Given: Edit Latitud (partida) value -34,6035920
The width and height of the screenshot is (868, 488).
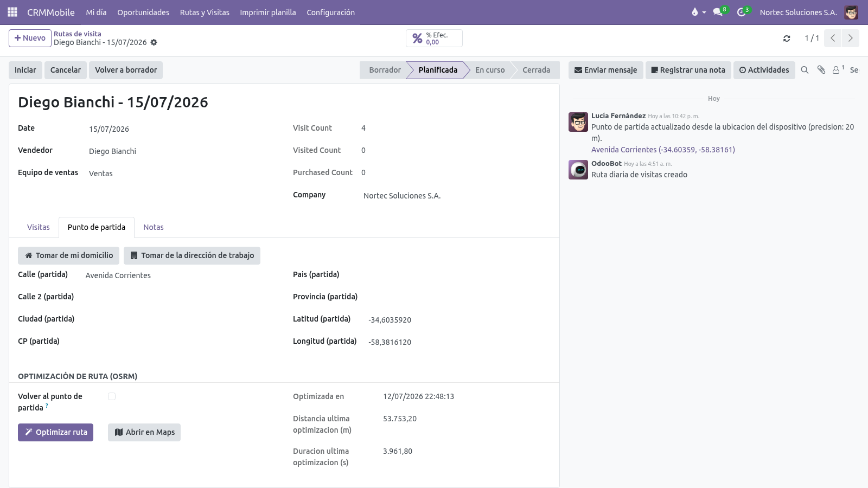Looking at the screenshot, I should pyautogui.click(x=459, y=320).
